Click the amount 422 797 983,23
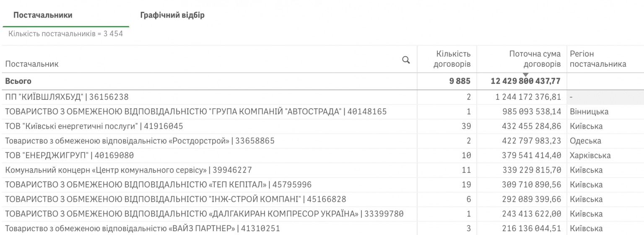 coord(532,141)
